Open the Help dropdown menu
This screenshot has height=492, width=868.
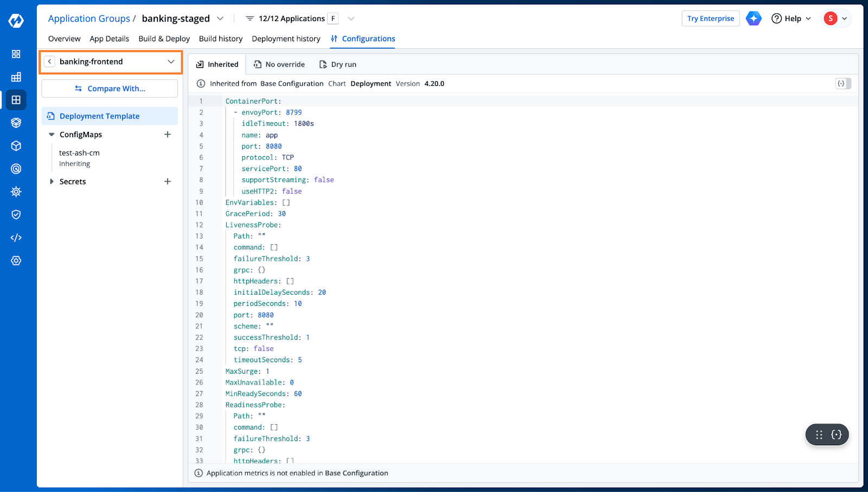point(791,18)
